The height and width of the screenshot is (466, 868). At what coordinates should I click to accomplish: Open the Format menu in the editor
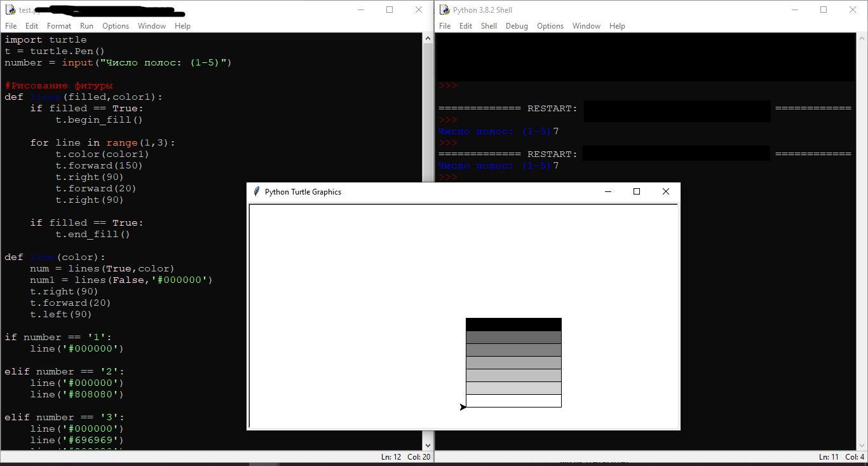(x=59, y=26)
